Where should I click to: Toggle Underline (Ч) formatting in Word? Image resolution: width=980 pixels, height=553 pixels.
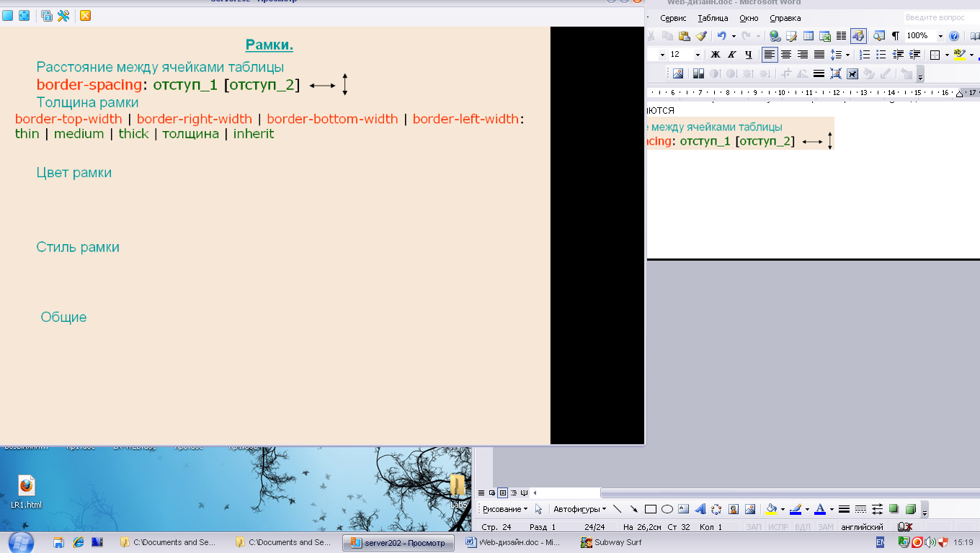749,54
